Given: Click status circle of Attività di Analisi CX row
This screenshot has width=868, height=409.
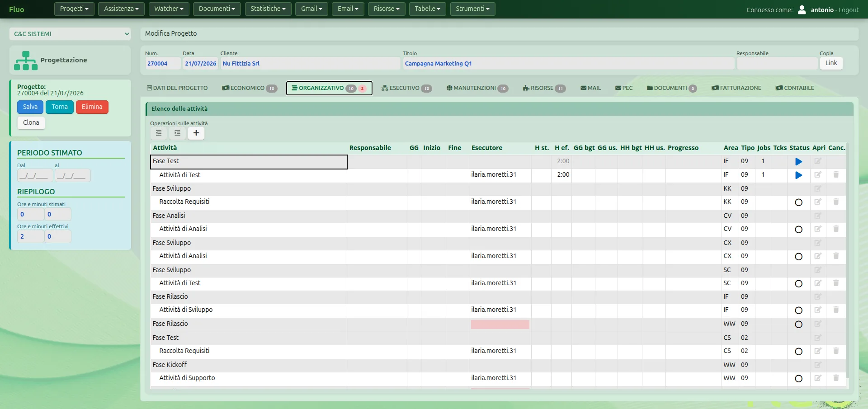Looking at the screenshot, I should pos(798,257).
